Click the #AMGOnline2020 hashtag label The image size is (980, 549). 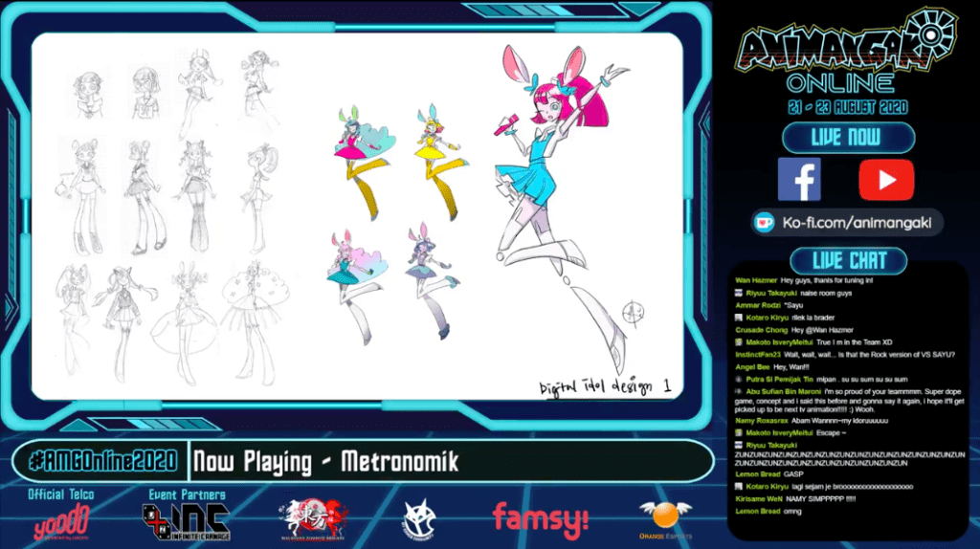click(x=103, y=461)
